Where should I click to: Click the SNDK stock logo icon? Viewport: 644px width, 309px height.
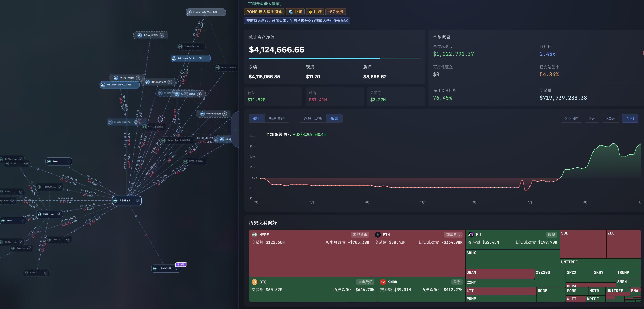(383, 282)
